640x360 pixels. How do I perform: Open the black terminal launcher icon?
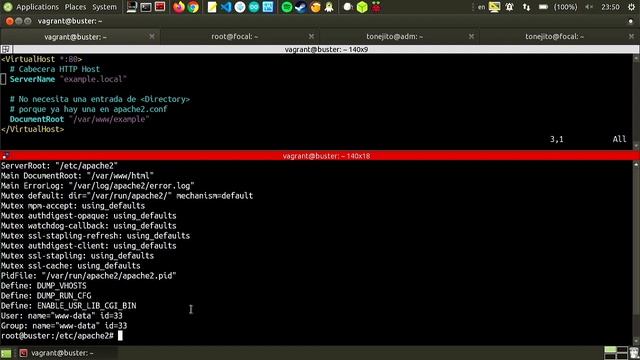point(146,7)
